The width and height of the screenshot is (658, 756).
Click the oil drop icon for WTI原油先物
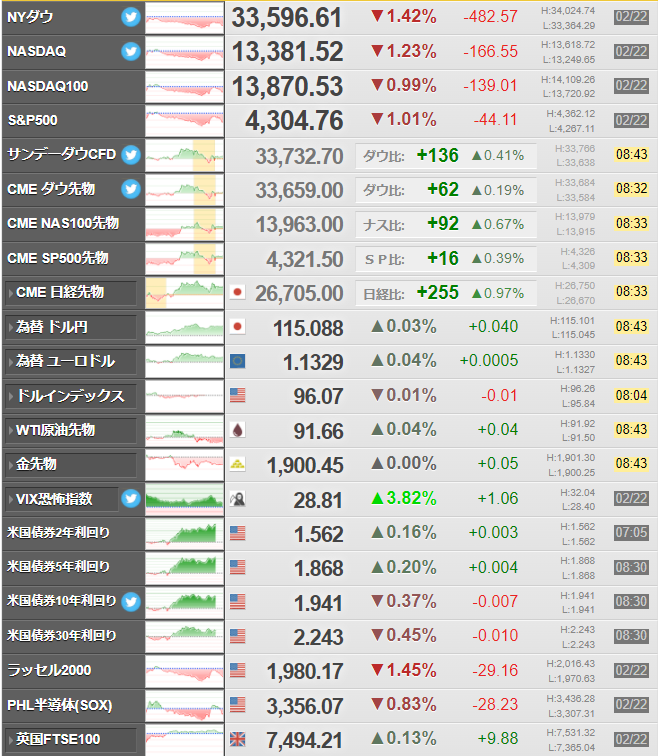click(237, 430)
